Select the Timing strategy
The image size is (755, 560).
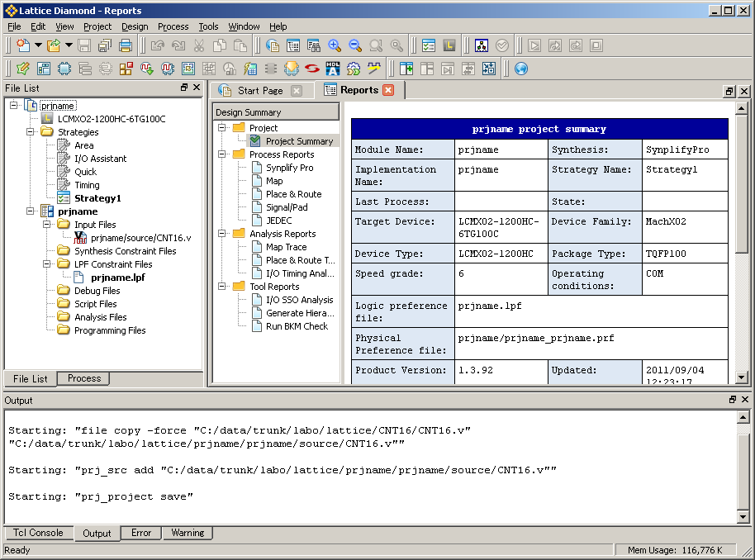pos(87,185)
